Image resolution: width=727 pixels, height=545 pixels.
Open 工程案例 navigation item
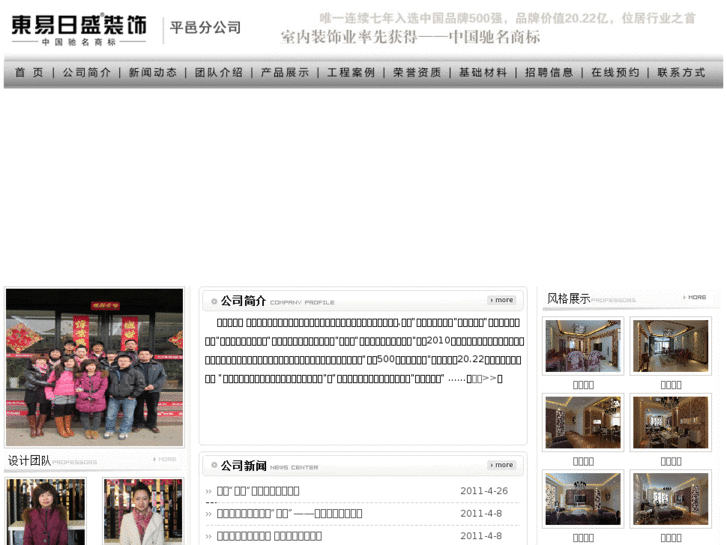351,72
